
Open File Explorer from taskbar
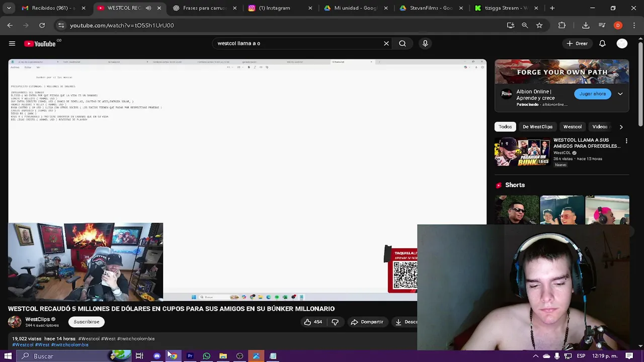point(223,356)
